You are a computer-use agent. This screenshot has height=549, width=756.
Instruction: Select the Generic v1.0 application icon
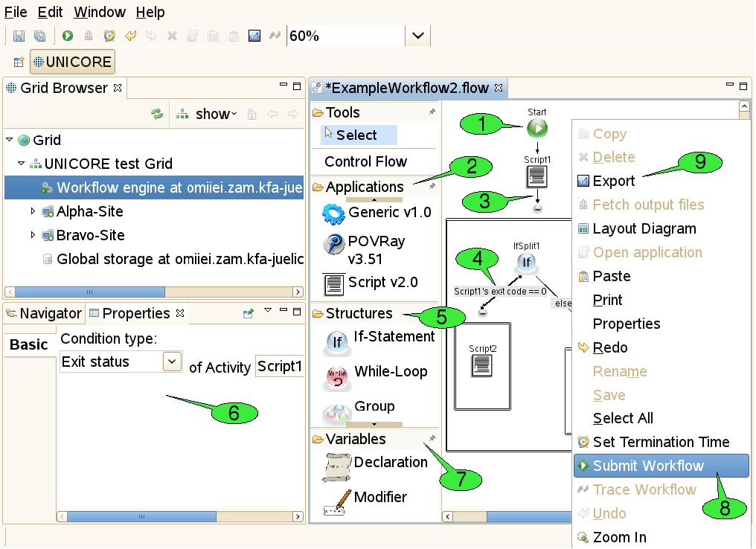click(333, 214)
